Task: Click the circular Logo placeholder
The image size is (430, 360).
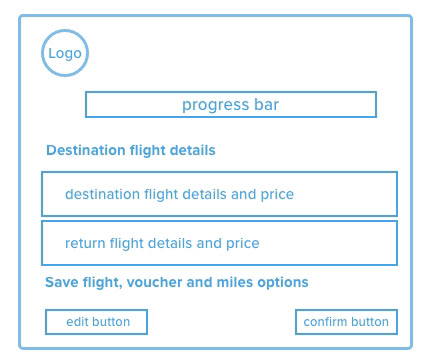Action: point(65,53)
